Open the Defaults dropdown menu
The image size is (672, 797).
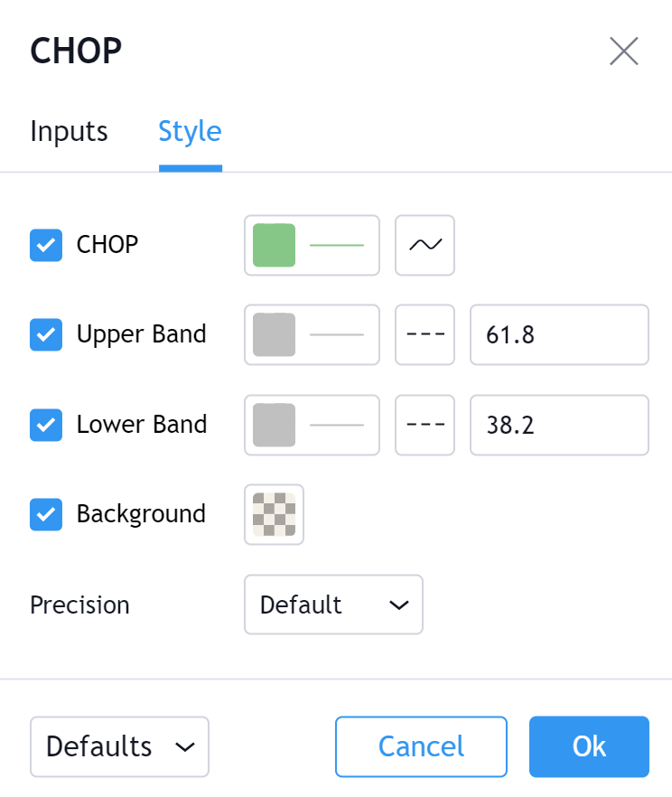point(119,746)
